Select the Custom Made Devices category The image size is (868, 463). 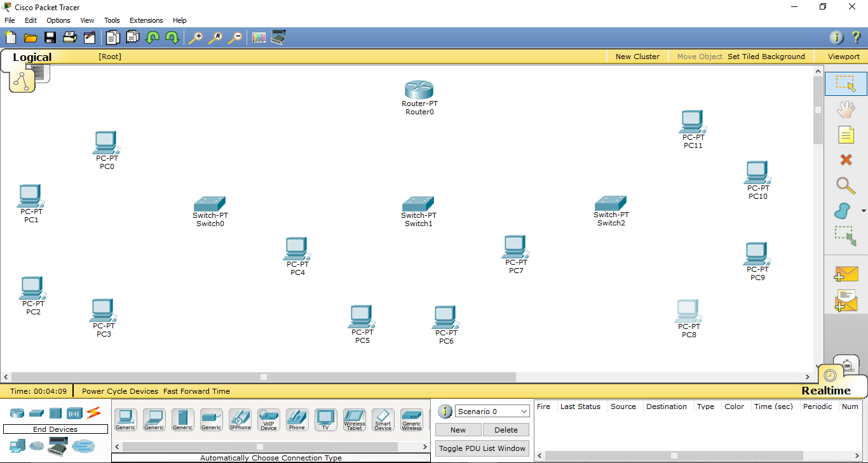58,446
